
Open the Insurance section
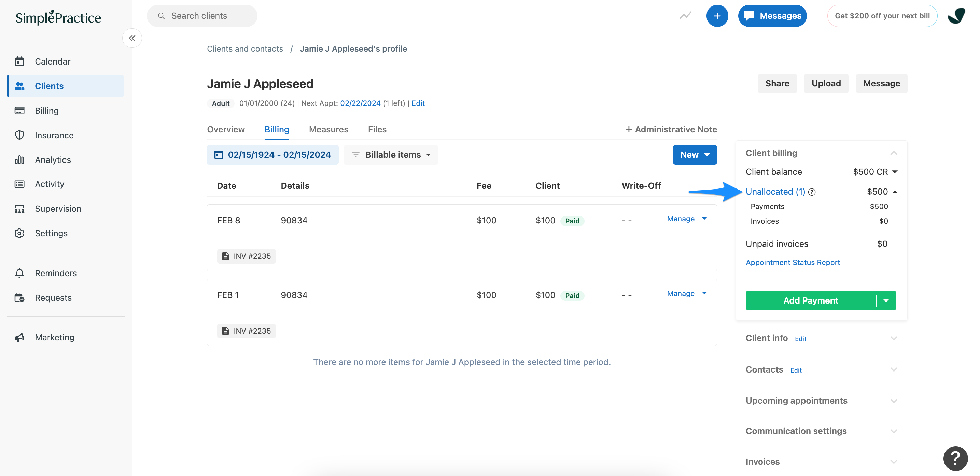[20, 135]
